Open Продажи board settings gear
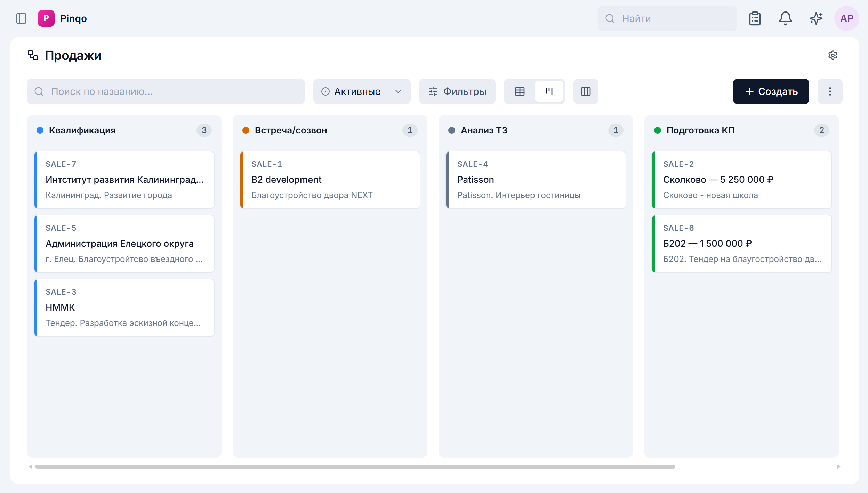 click(x=833, y=55)
